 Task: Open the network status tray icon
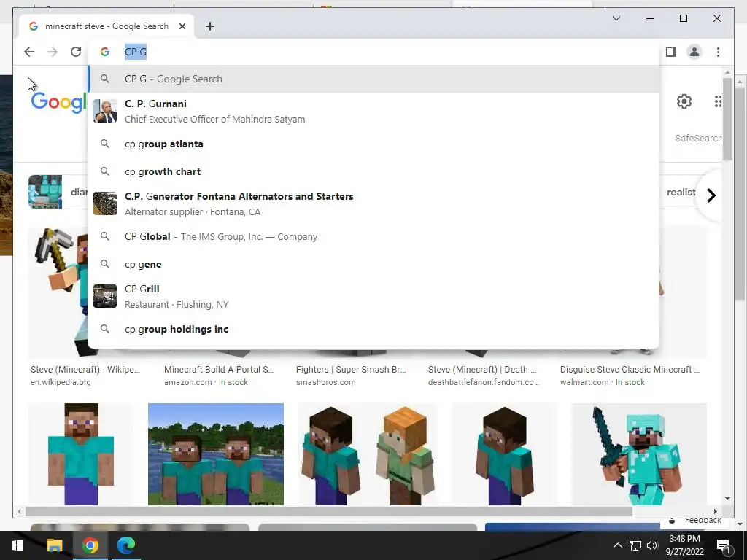pyautogui.click(x=635, y=545)
